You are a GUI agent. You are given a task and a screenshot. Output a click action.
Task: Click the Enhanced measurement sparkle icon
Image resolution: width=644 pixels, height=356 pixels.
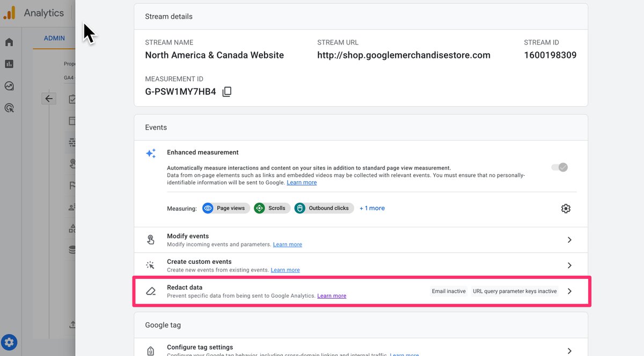click(151, 153)
